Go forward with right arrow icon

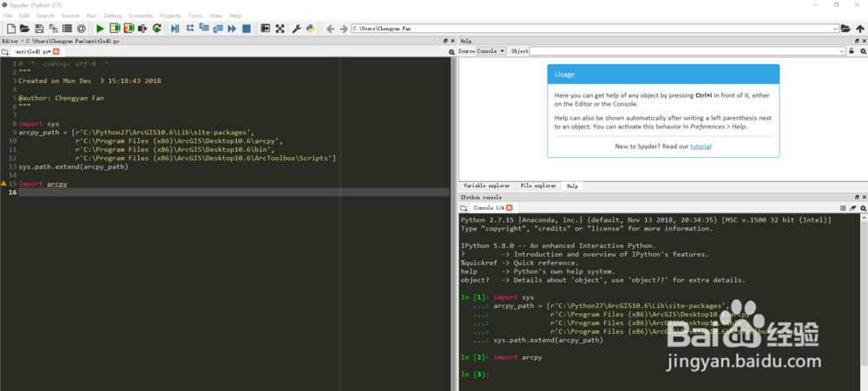point(344,29)
